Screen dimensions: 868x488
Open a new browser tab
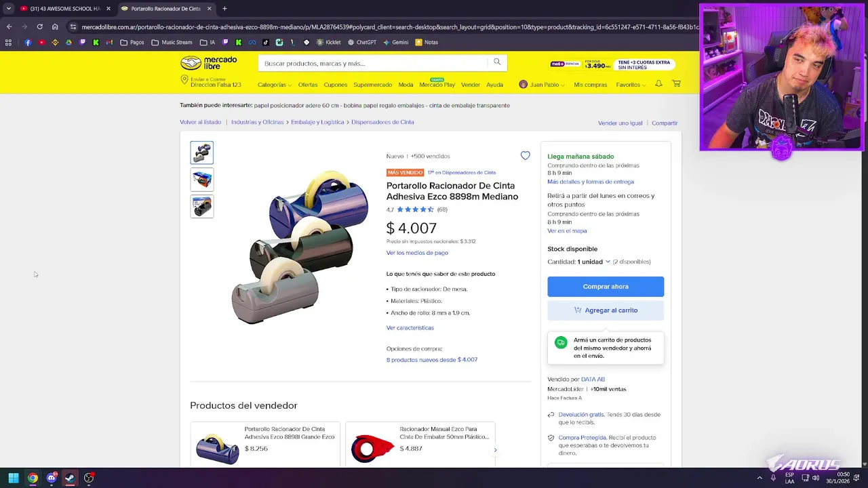tap(224, 9)
